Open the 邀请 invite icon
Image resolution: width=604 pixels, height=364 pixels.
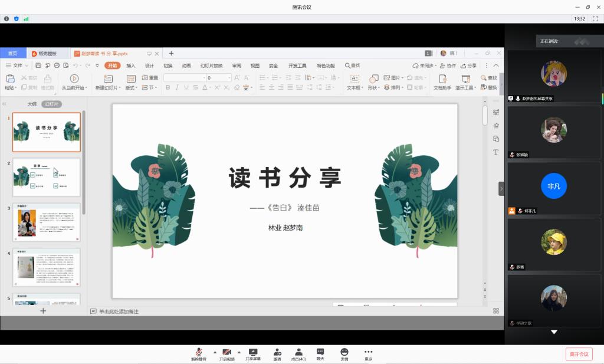point(277,353)
